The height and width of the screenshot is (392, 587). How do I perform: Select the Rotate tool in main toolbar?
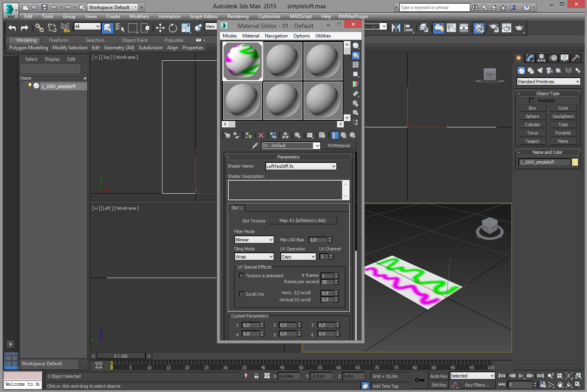coord(173,28)
